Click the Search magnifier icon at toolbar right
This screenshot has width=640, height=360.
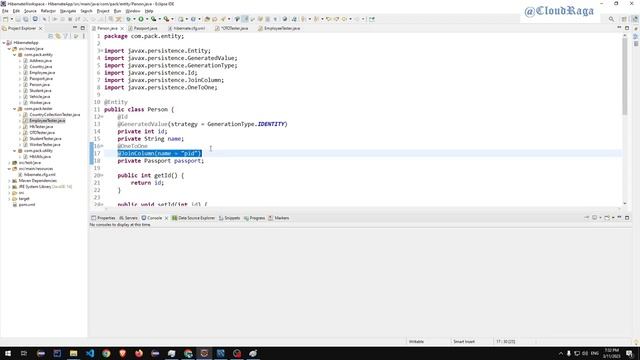pyautogui.click(x=611, y=19)
